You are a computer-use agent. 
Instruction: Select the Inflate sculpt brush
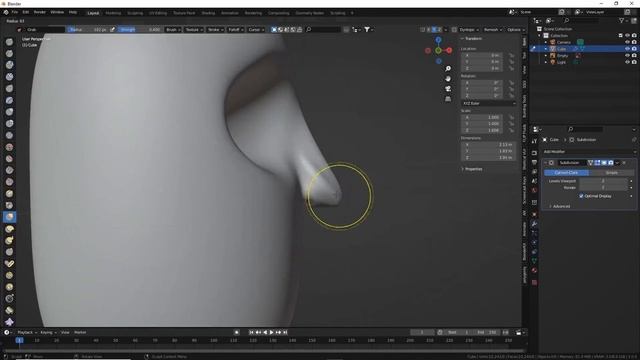click(x=9, y=112)
